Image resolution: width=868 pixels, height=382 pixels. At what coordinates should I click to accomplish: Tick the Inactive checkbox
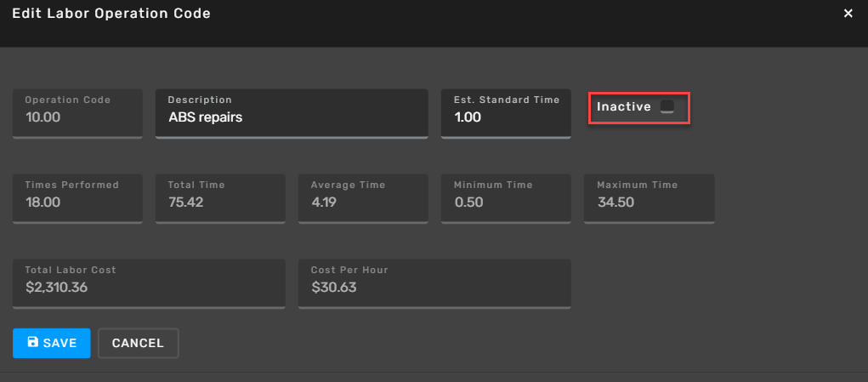(x=667, y=107)
